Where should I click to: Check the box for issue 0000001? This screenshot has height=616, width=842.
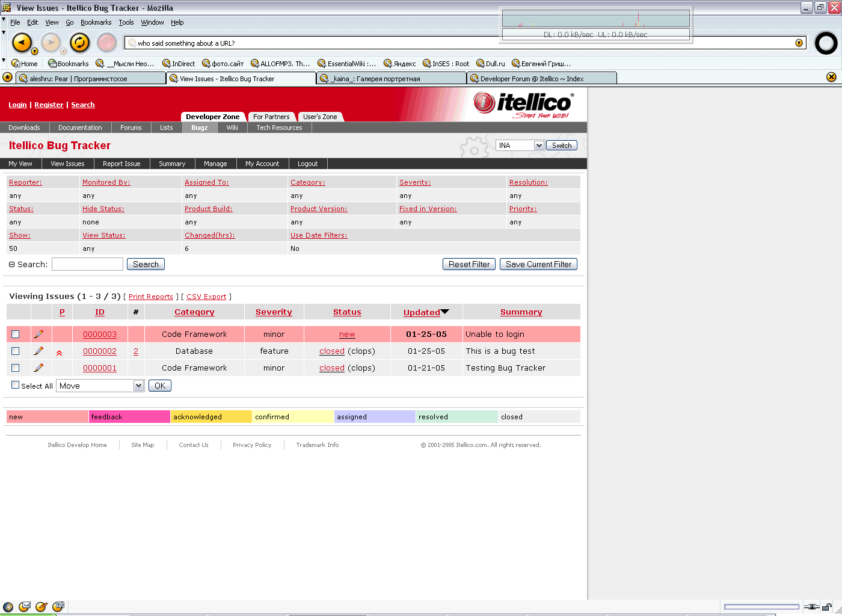click(16, 368)
